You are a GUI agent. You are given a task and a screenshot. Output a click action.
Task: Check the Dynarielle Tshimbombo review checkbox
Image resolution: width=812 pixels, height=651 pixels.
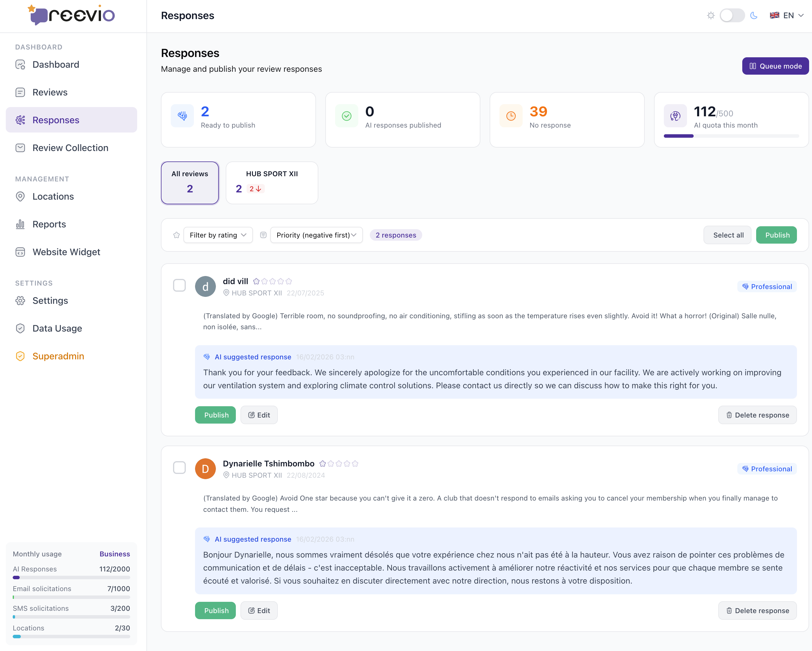(x=179, y=468)
